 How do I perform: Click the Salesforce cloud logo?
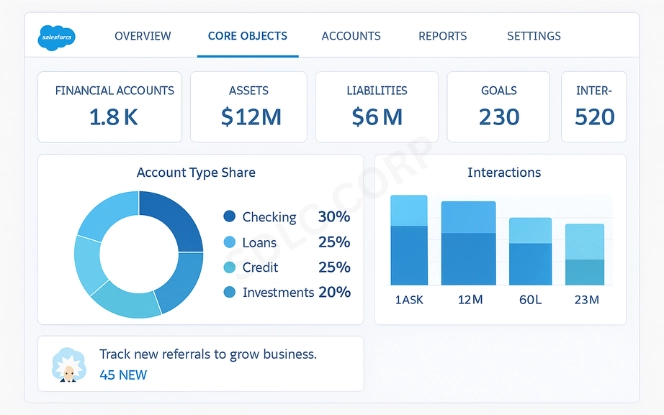(60, 37)
